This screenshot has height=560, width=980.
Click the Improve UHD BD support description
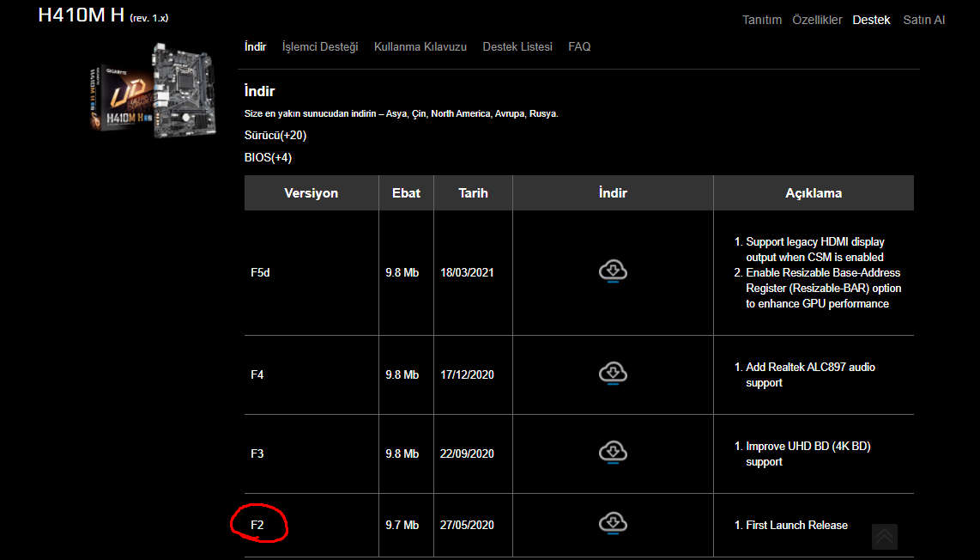(x=808, y=453)
